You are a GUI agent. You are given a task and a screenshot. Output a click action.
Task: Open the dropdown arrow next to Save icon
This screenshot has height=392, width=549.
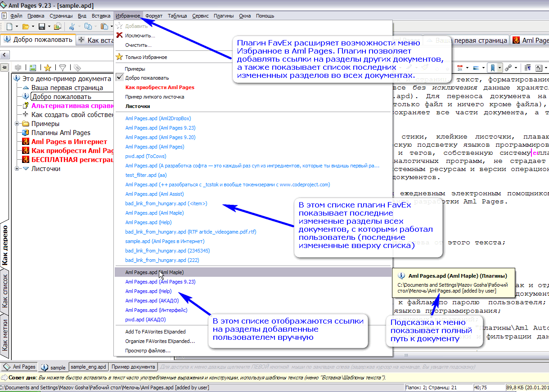tap(49, 27)
